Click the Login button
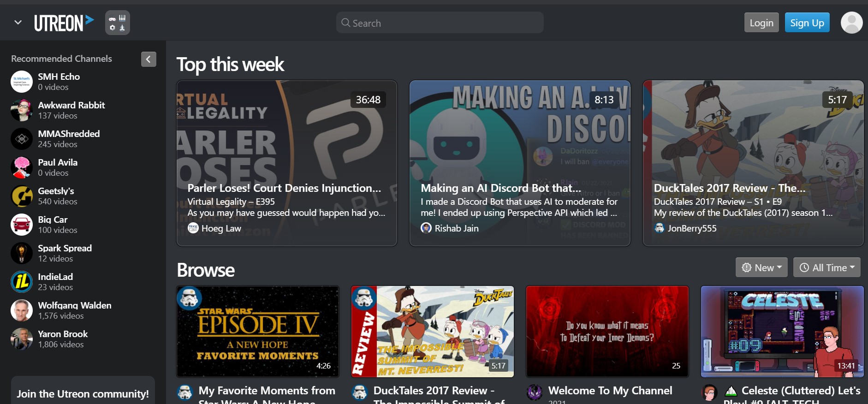This screenshot has width=868, height=404. pos(761,23)
